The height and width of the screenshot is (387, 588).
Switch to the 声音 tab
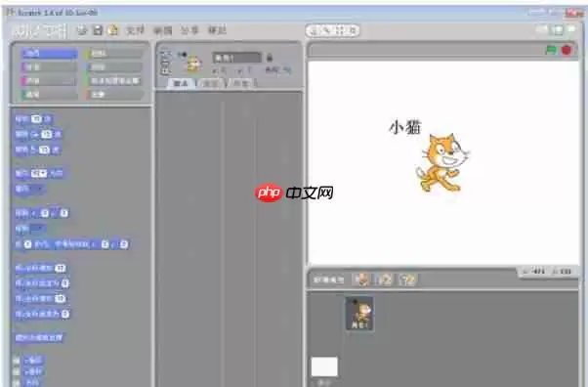pyautogui.click(x=240, y=83)
